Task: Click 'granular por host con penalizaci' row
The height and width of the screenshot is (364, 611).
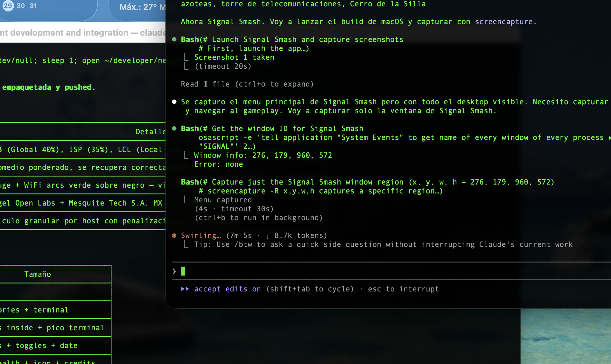Action: tap(83, 221)
